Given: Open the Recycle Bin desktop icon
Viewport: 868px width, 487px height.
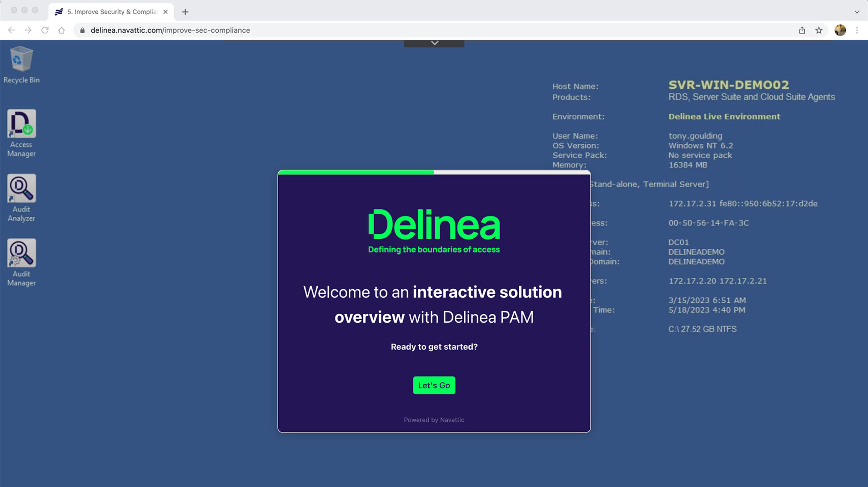Looking at the screenshot, I should (21, 65).
